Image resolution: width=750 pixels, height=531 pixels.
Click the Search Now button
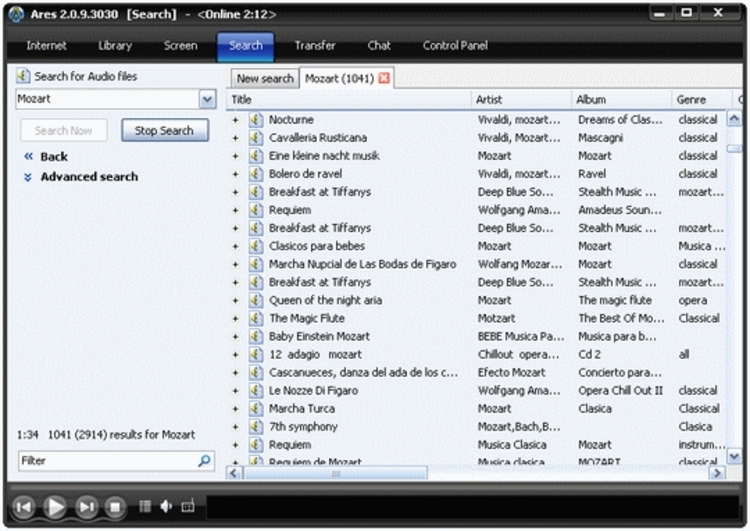click(x=64, y=131)
